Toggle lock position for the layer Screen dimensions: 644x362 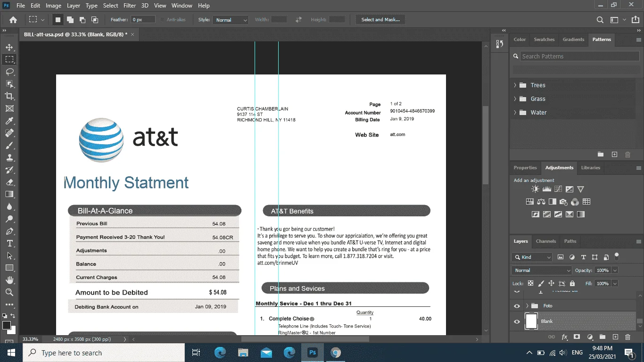[x=551, y=284]
